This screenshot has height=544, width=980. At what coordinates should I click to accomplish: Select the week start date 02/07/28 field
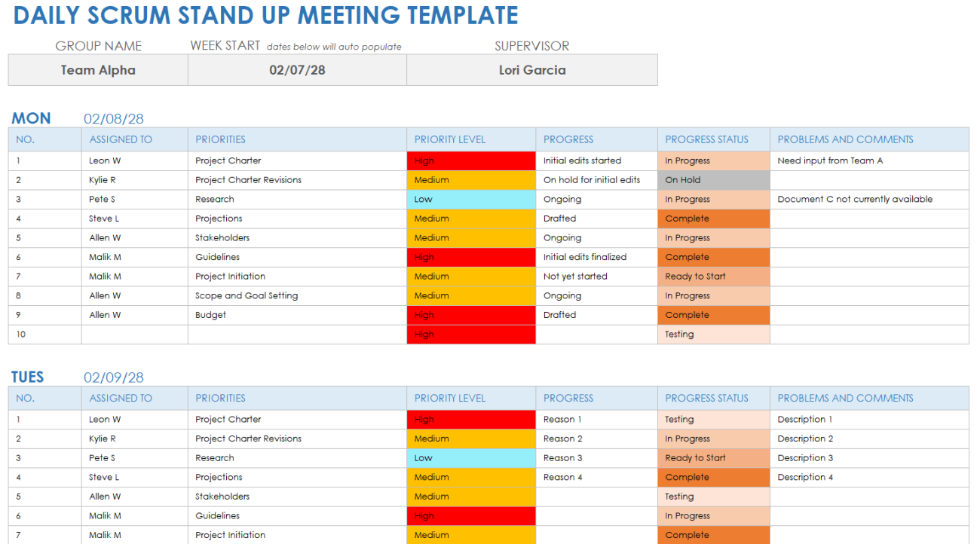pos(297,70)
